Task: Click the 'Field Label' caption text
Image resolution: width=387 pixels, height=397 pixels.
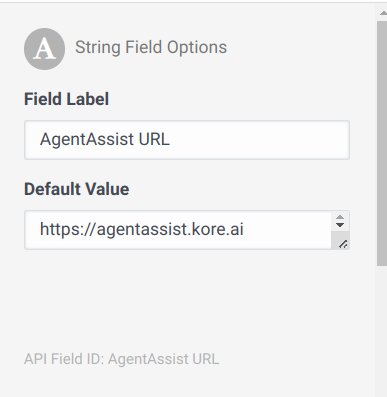Action: pyautogui.click(x=66, y=99)
